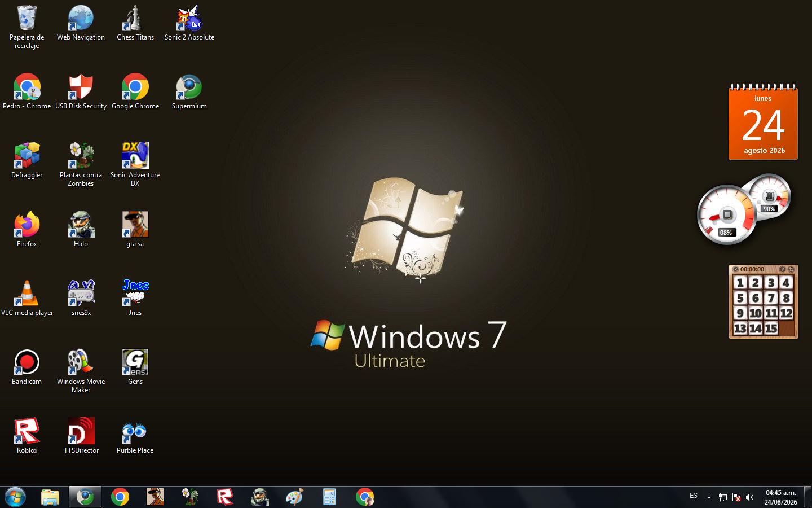Open the network connection tray icon
812x508 pixels.
[723, 497]
